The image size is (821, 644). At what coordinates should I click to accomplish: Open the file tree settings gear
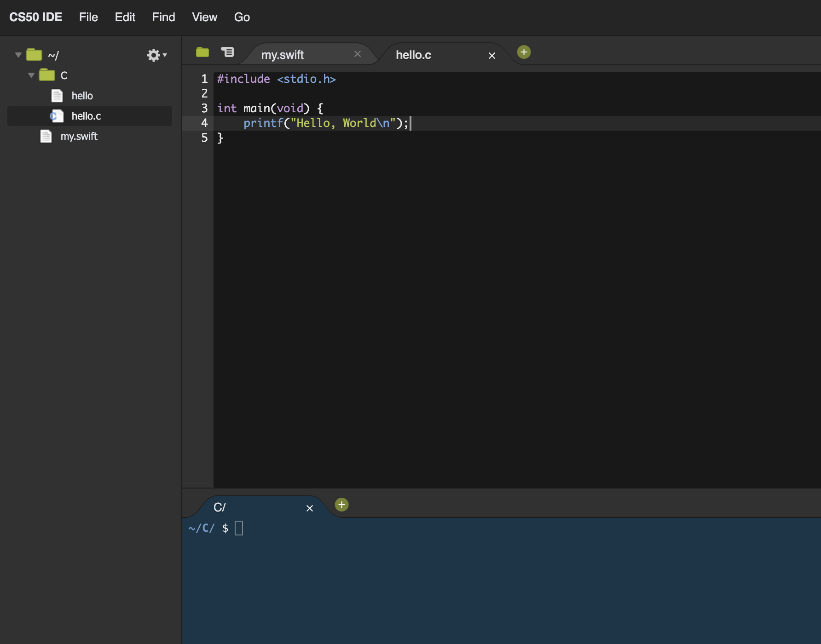point(156,55)
